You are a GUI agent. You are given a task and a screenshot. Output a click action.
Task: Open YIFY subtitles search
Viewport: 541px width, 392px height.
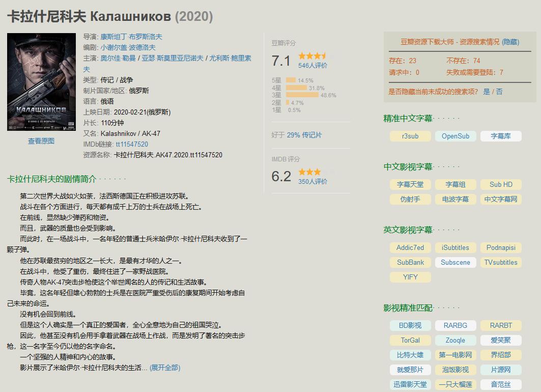(x=410, y=277)
